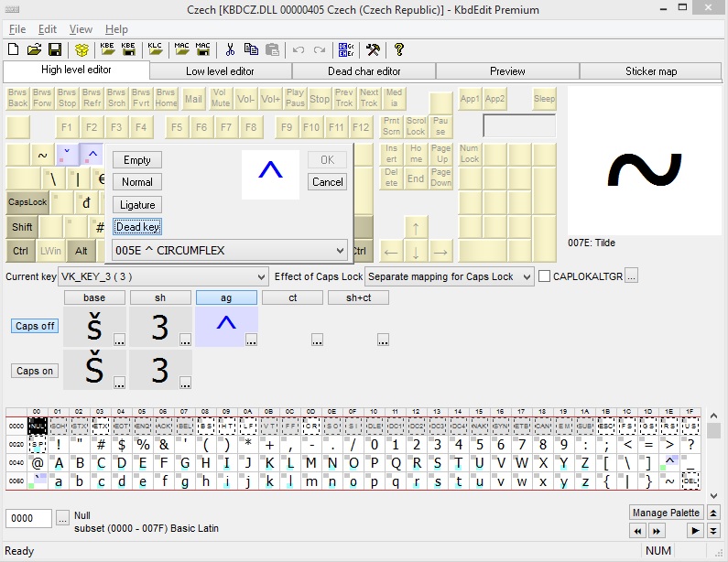
Task: Open a layout with the folder icon
Action: click(34, 49)
